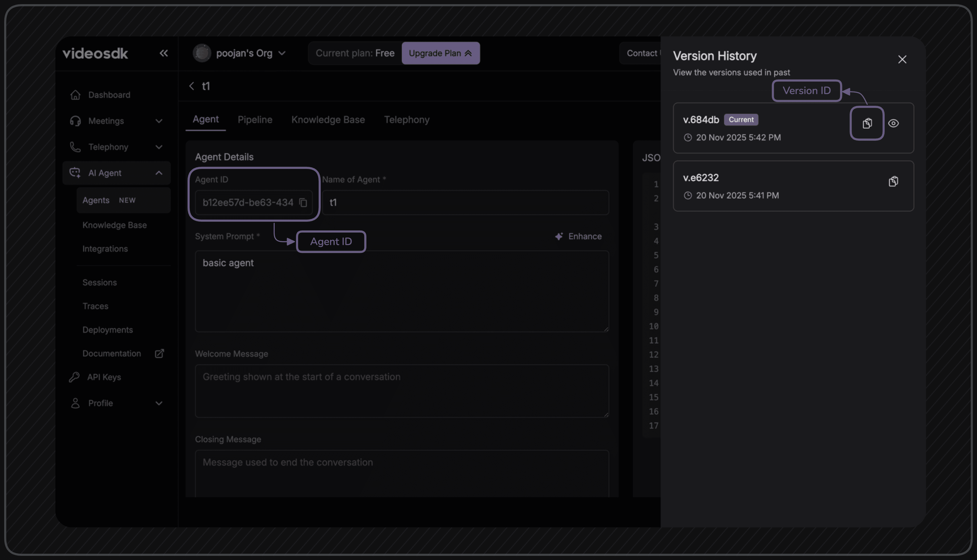Expand the Profile sidebar section
The height and width of the screenshot is (560, 977).
159,403
